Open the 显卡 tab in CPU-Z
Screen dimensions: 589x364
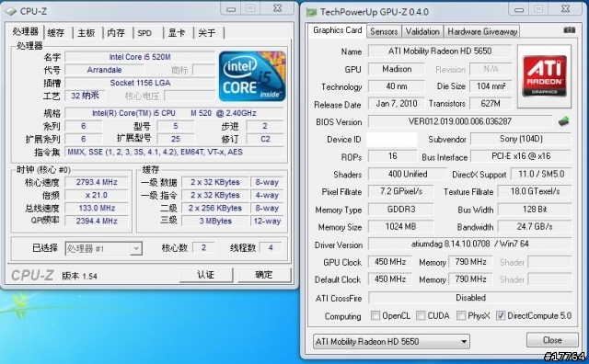[x=176, y=33]
